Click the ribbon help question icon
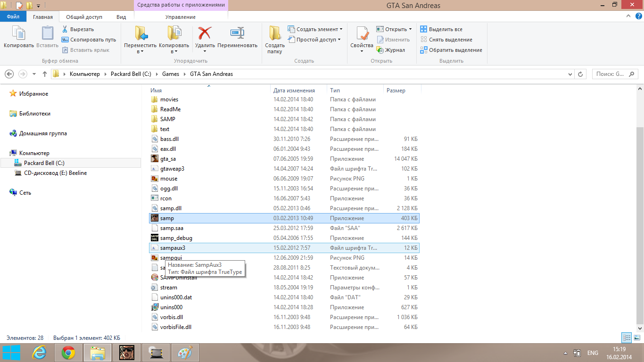This screenshot has width=644, height=362. [639, 16]
